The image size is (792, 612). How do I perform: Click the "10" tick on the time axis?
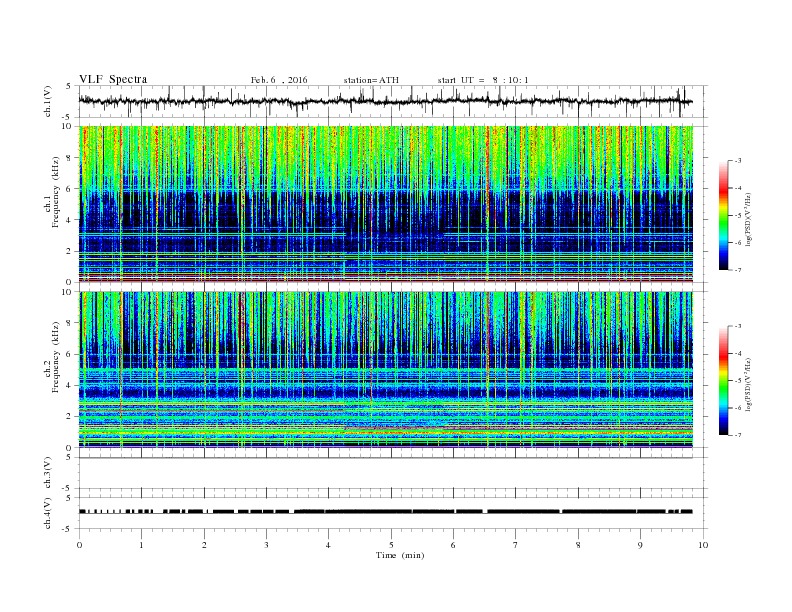[x=703, y=545]
